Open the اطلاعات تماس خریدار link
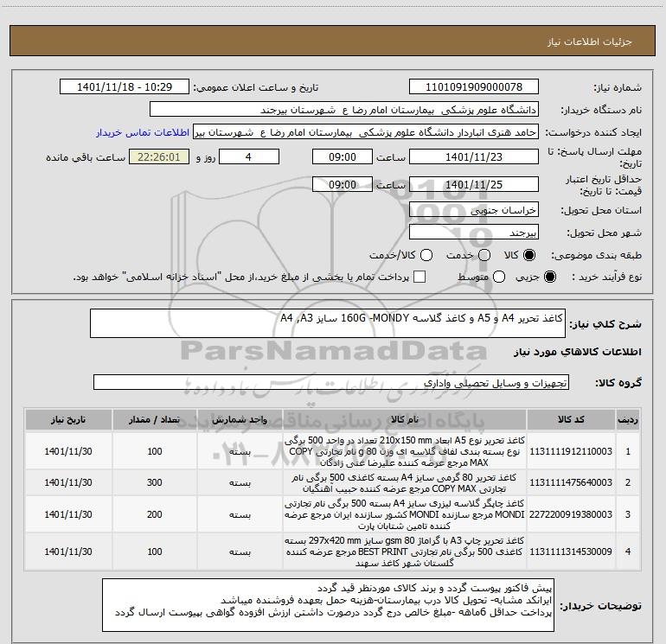 pyautogui.click(x=143, y=132)
